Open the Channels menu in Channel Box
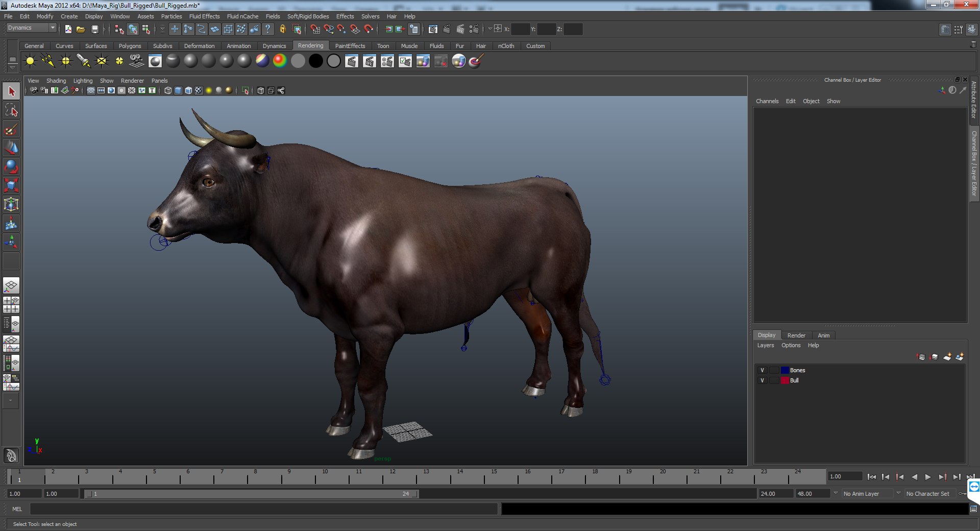This screenshot has height=531, width=980. (767, 101)
